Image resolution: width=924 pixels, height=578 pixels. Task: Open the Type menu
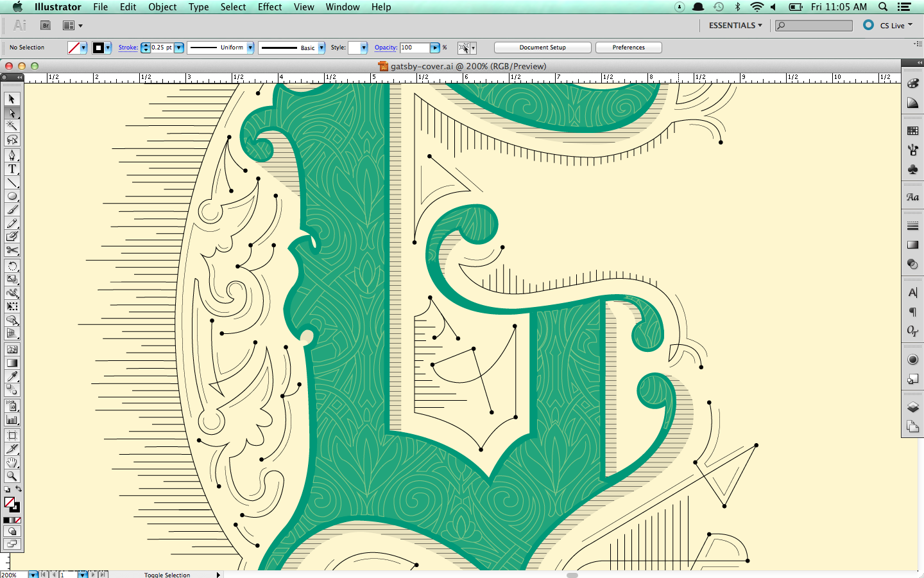pyautogui.click(x=198, y=7)
